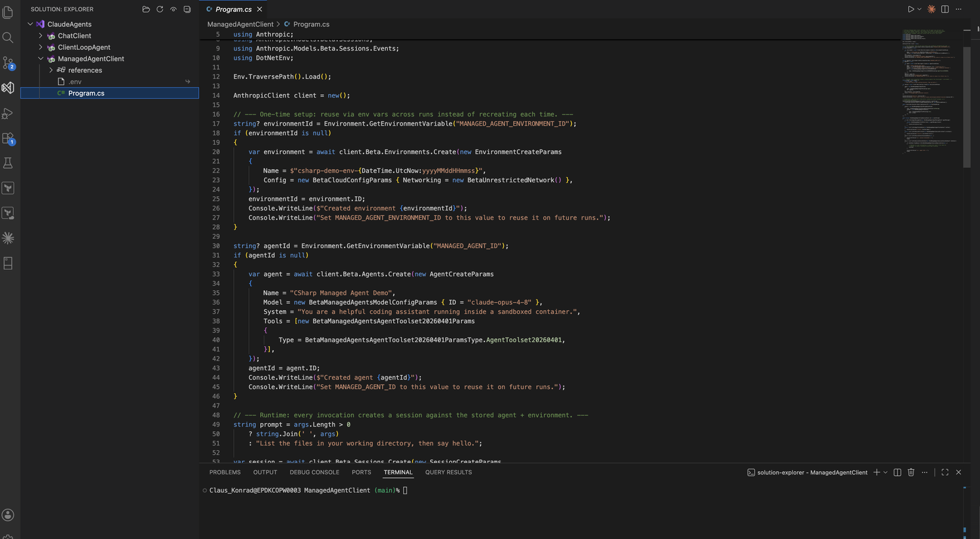Open Extensions view with 1 badge
The height and width of the screenshot is (539, 980).
(8, 138)
